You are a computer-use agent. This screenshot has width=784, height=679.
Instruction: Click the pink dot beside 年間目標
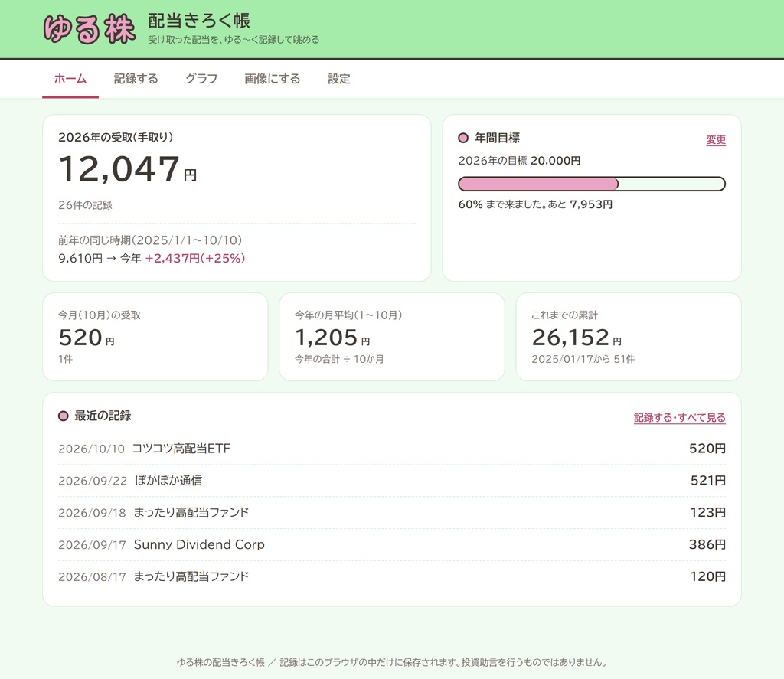tap(463, 138)
